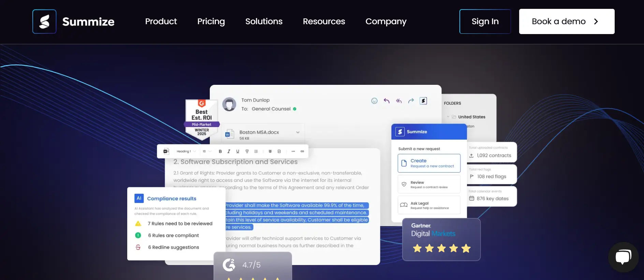Select the Create new contract request card

429,163
